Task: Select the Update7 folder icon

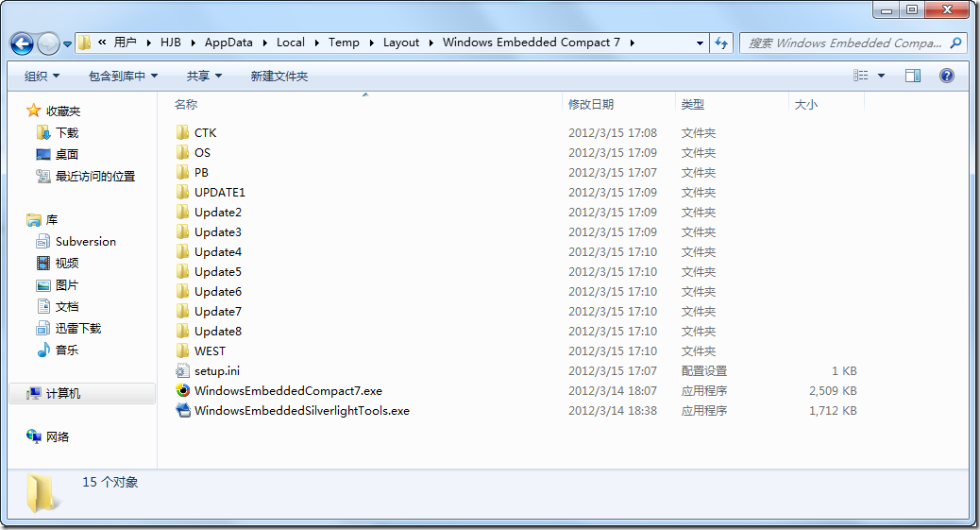Action: (182, 311)
